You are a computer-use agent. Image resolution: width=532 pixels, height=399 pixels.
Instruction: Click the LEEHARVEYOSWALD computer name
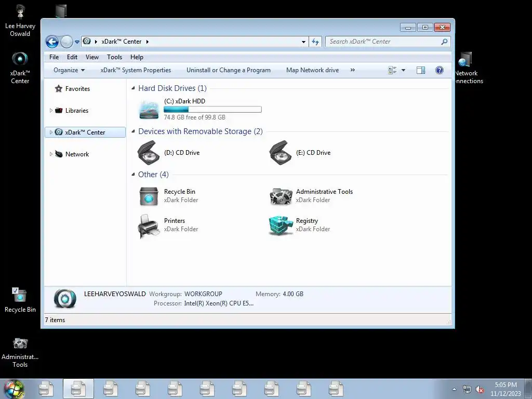click(115, 294)
